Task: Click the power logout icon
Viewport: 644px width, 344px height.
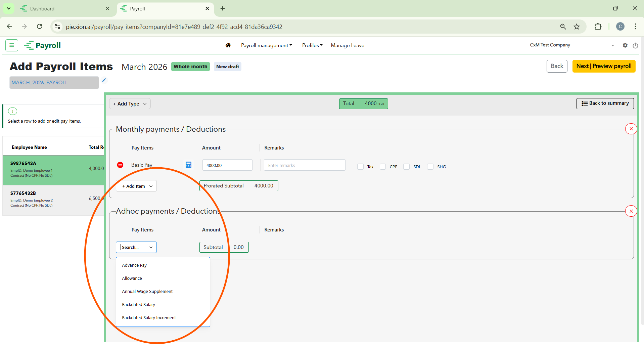Action: pyautogui.click(x=635, y=46)
